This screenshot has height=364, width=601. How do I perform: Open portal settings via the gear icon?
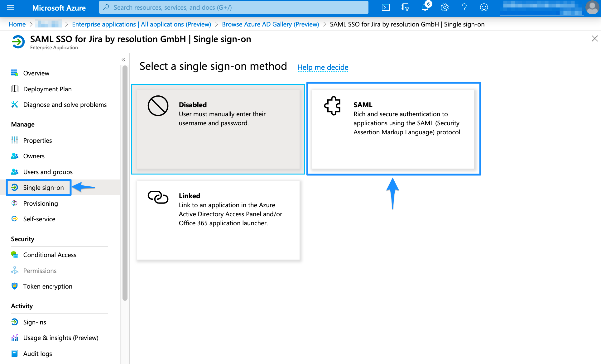(x=445, y=7)
